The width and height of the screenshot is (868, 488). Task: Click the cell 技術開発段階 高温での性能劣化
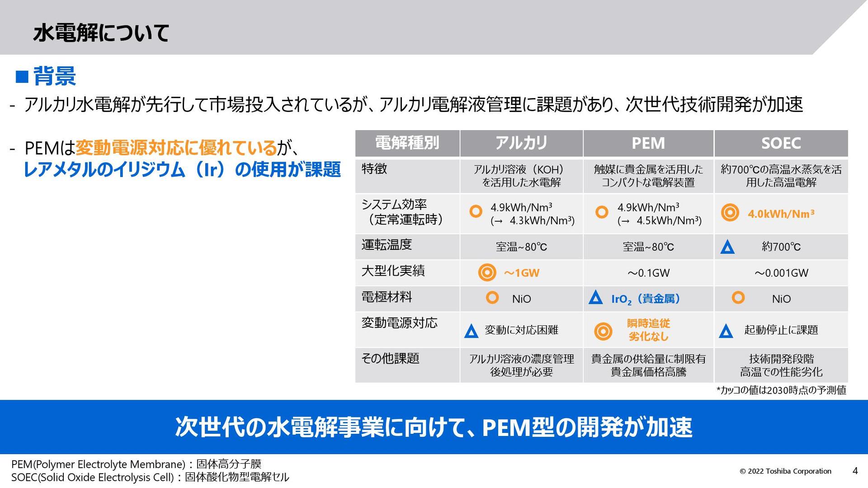781,365
